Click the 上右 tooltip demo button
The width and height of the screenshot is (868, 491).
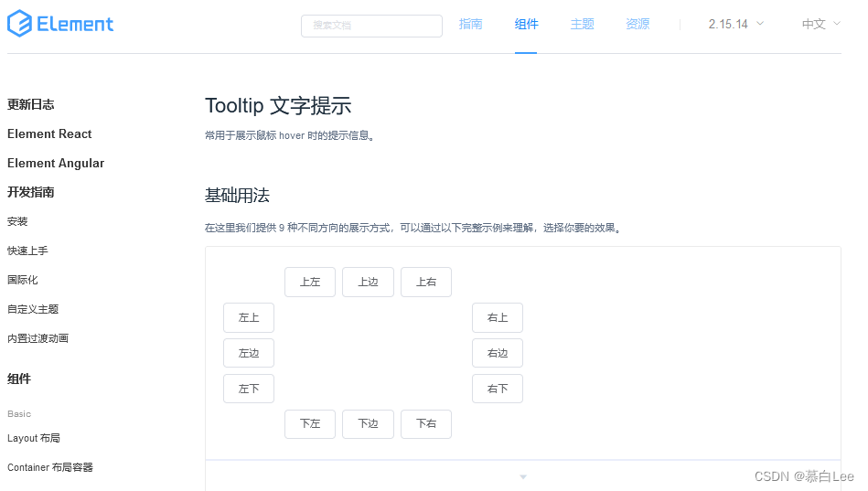(x=426, y=282)
